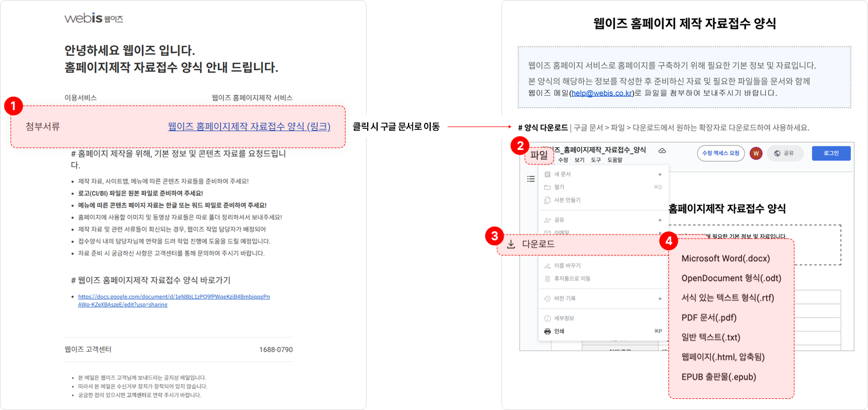The height and width of the screenshot is (410, 868).
Task: Select 세부정보 menu entry
Action: [603, 318]
